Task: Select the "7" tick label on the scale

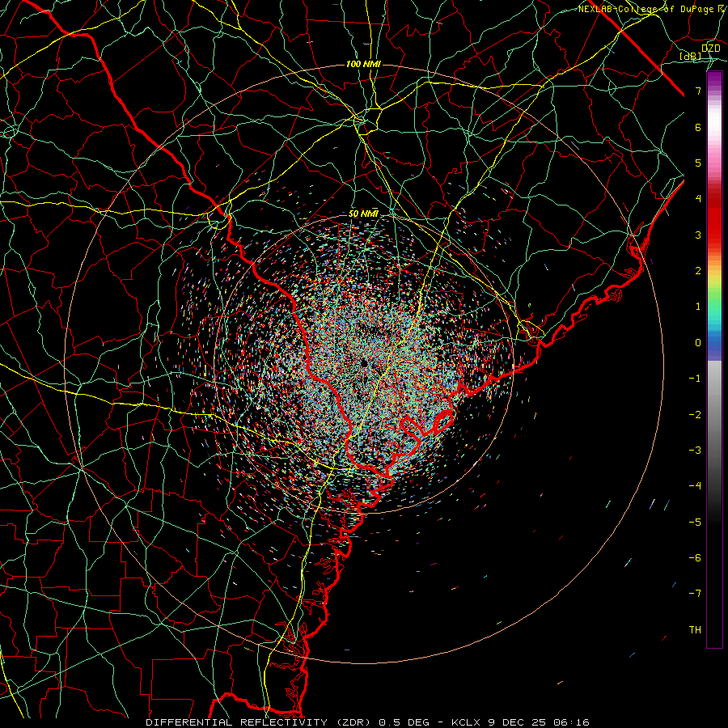Action: (698, 91)
